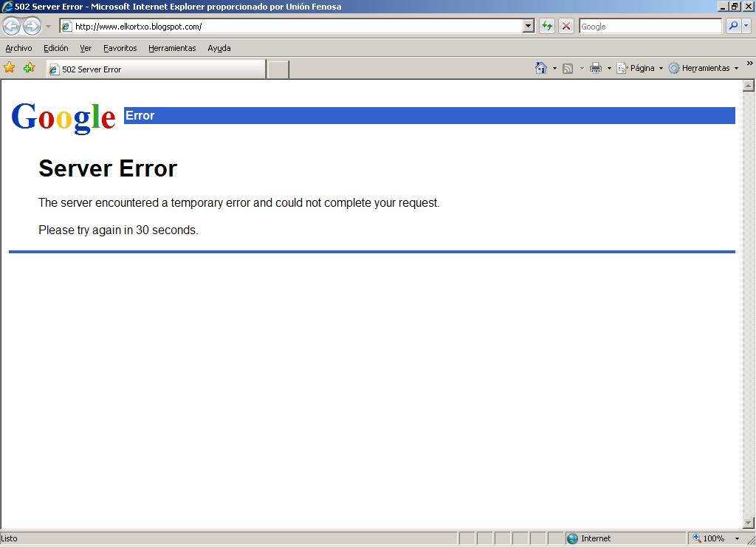
Task: Open the Herramientas menu in menu bar
Action: click(172, 48)
